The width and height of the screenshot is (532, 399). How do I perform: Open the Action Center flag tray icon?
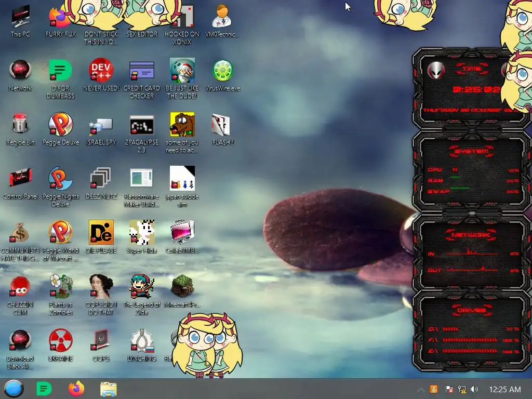(x=449, y=389)
